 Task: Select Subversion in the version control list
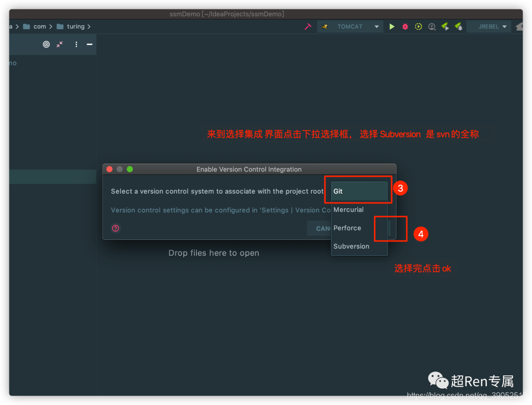(x=359, y=246)
